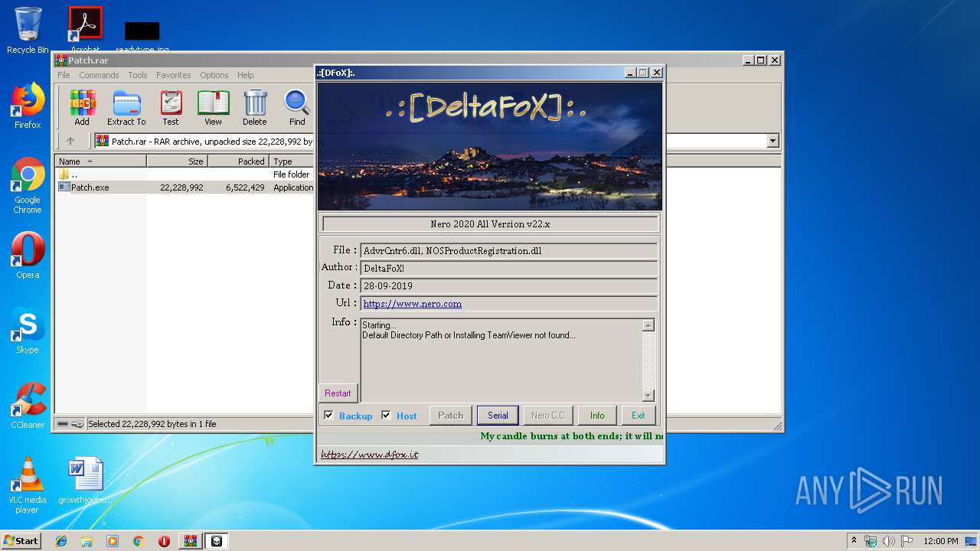This screenshot has width=980, height=551.
Task: Click the Info button in DFoX
Action: (597, 416)
